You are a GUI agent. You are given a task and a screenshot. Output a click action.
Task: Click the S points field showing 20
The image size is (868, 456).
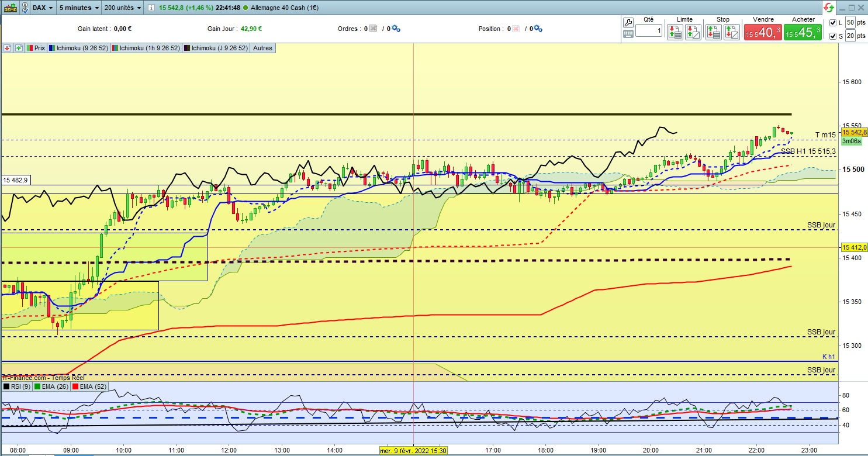pos(850,36)
